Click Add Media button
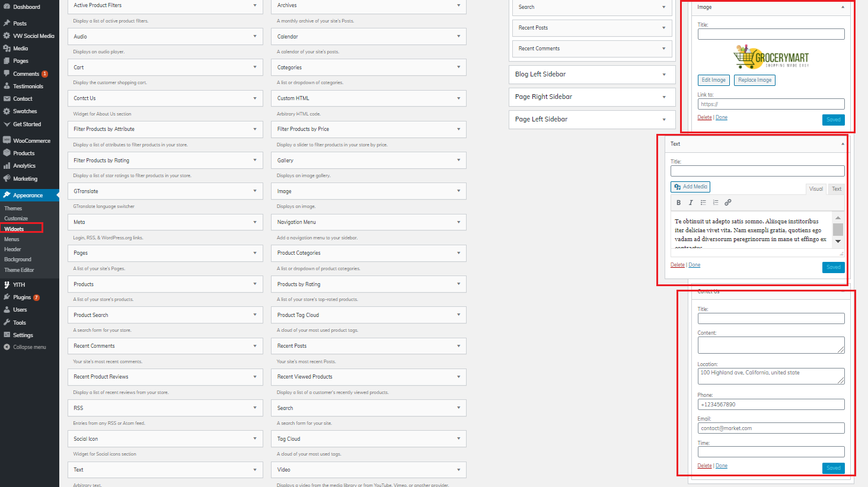 [690, 187]
